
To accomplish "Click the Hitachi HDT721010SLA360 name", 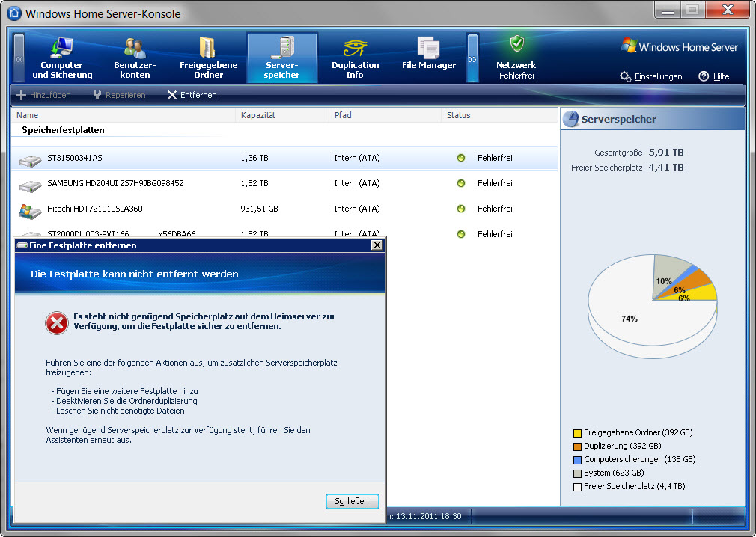I will tap(95, 209).
